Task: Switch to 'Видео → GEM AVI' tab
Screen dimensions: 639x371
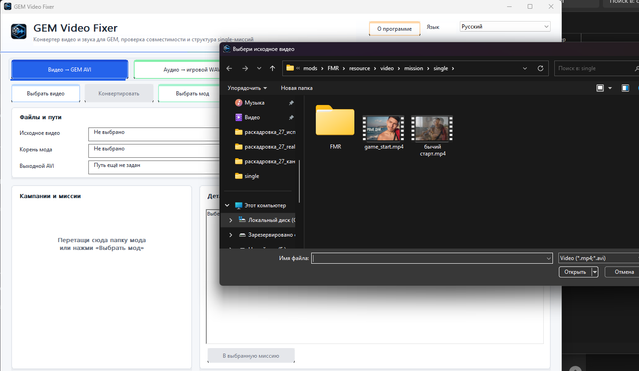Action: [x=70, y=70]
